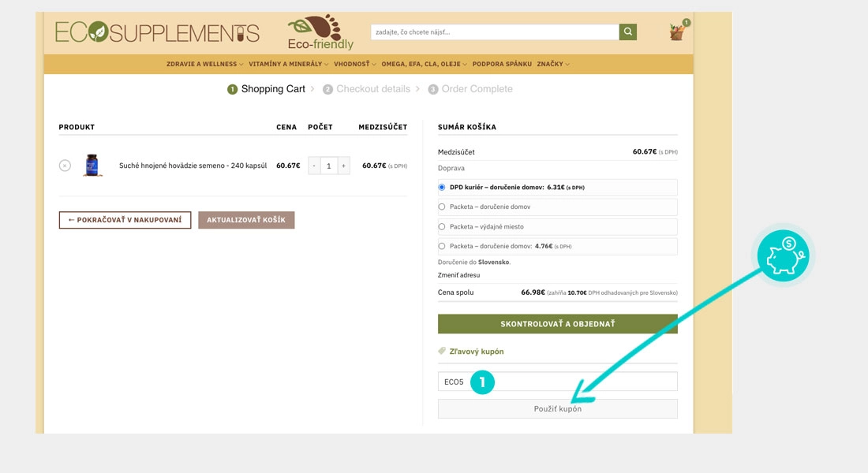Open the shopping basket icon
The height and width of the screenshot is (473, 868).
click(675, 31)
